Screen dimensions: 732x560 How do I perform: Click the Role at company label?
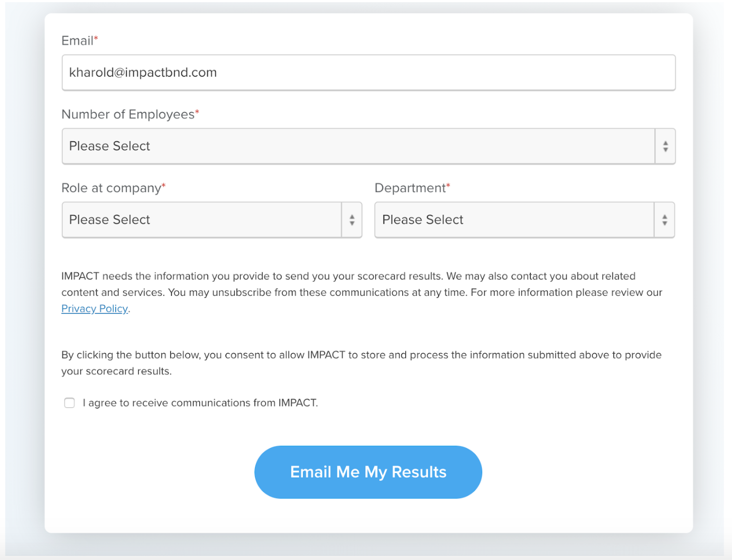pyautogui.click(x=113, y=188)
